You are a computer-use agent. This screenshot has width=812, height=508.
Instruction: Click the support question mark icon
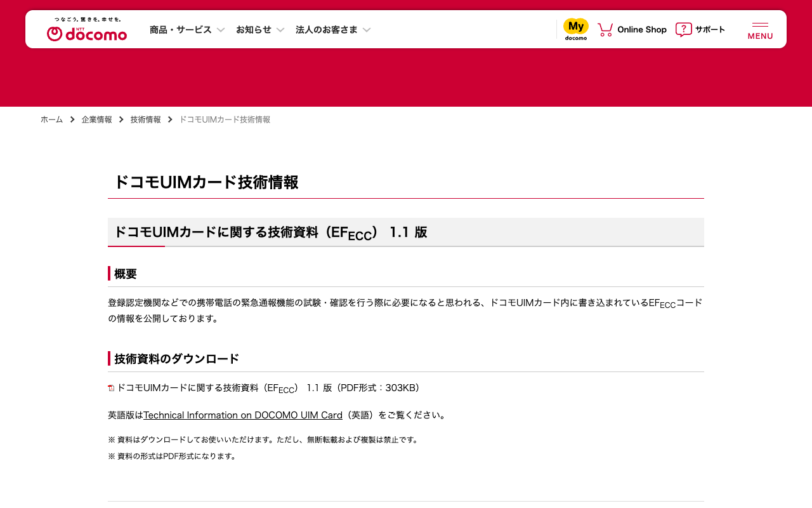click(683, 29)
